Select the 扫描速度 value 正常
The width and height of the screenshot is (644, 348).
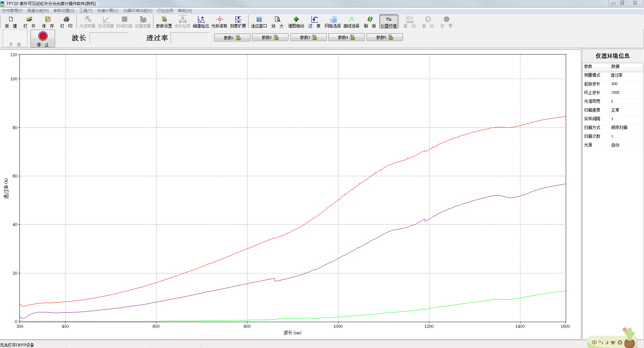pyautogui.click(x=615, y=110)
